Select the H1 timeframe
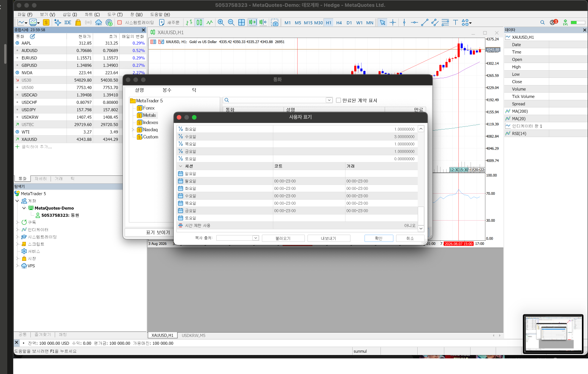Viewport: 588px width, 374px height. 329,23
